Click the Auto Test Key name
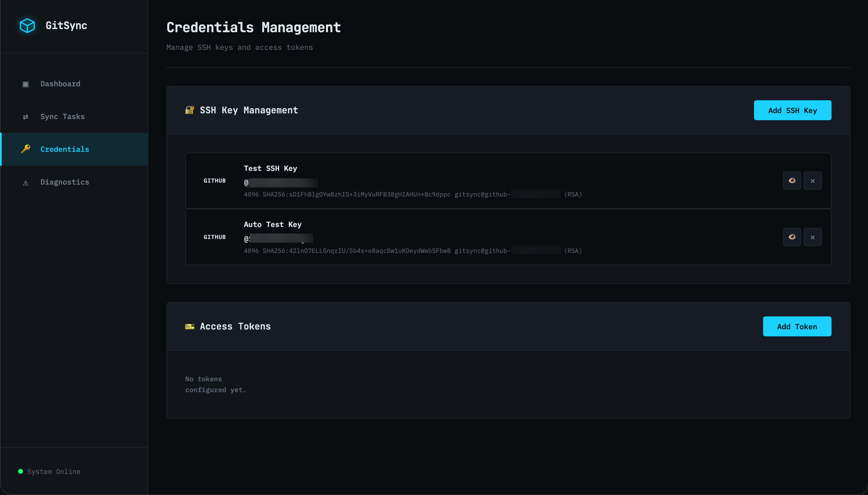The height and width of the screenshot is (495, 868). pyautogui.click(x=272, y=224)
